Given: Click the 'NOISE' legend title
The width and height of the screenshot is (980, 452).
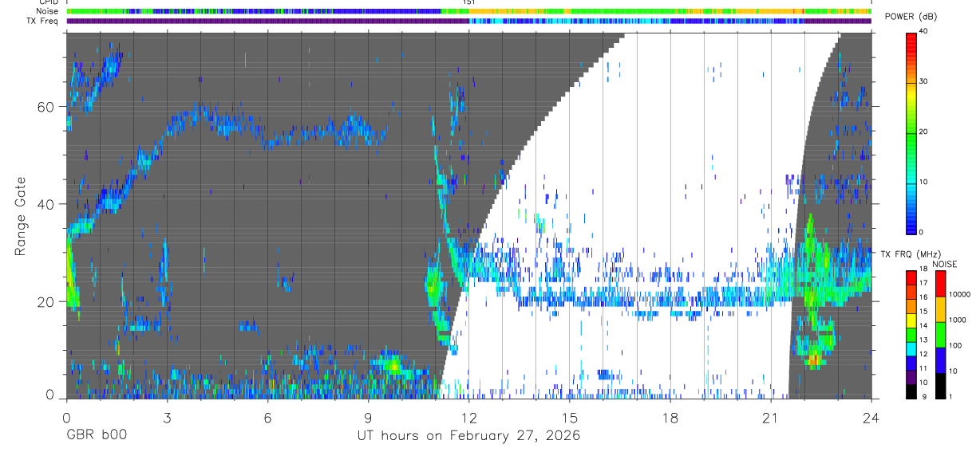Looking at the screenshot, I should click(x=945, y=264).
